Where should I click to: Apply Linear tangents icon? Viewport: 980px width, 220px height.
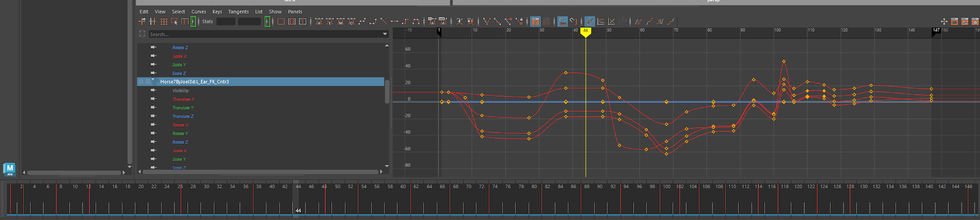click(383, 21)
